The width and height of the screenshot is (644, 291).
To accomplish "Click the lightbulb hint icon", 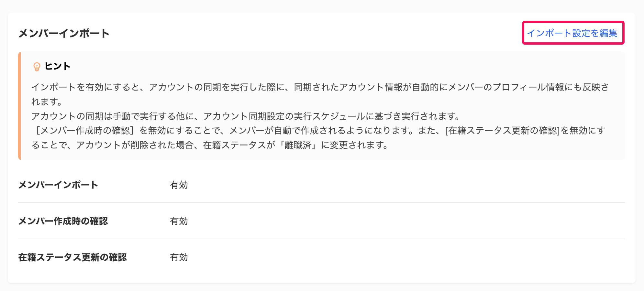I will pyautogui.click(x=37, y=67).
